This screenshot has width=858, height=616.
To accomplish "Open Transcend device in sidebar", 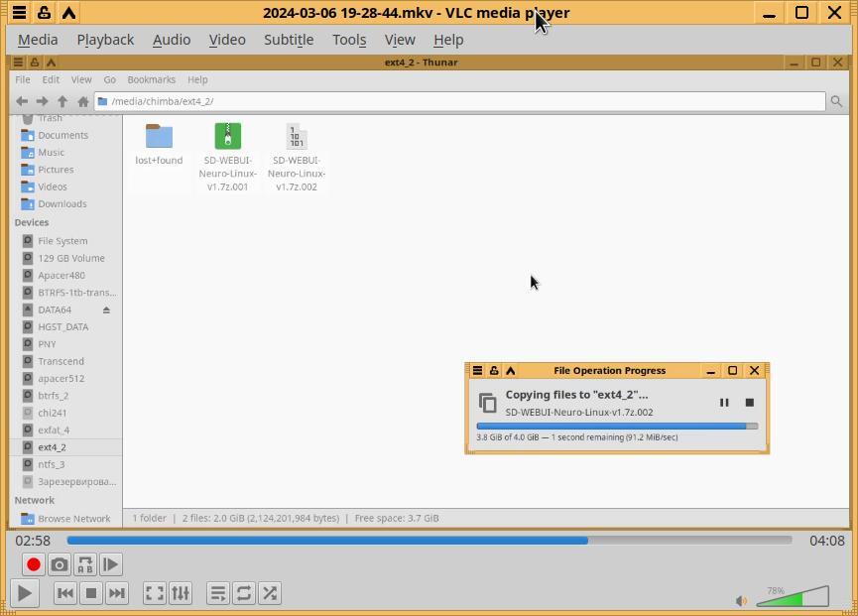I will [61, 361].
